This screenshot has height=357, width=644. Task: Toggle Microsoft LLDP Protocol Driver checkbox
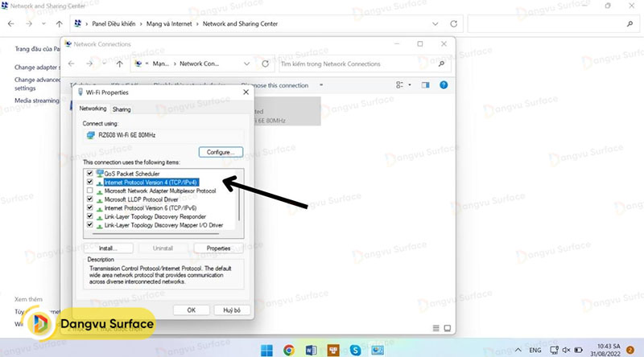[89, 199]
